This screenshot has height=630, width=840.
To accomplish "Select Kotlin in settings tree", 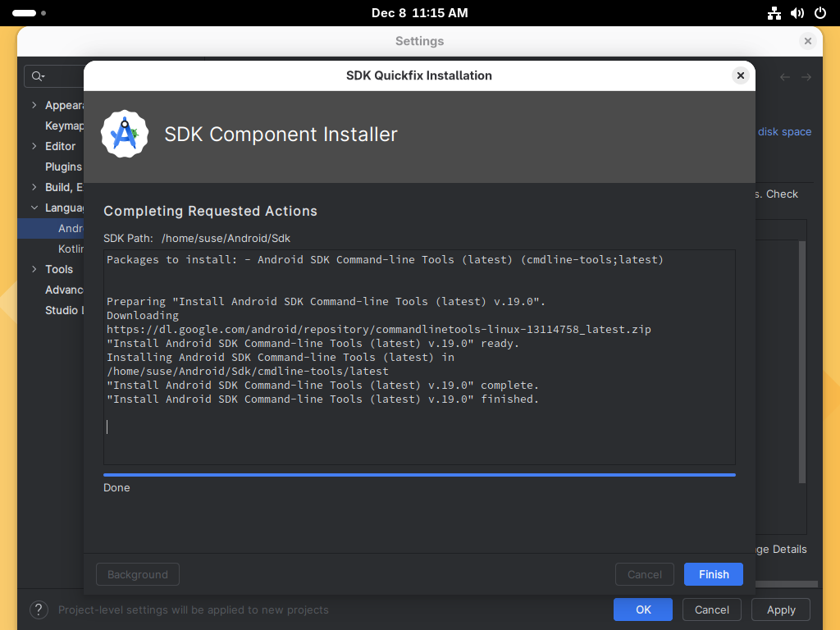I will (x=71, y=249).
